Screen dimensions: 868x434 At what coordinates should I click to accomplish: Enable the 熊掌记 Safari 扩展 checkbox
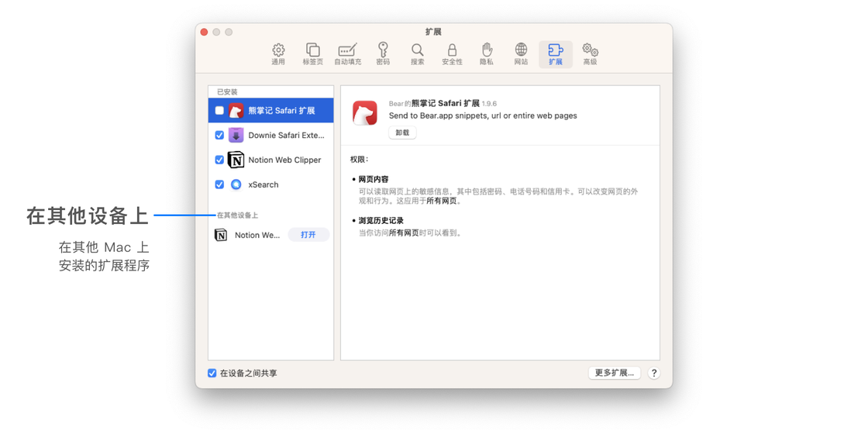pyautogui.click(x=219, y=111)
